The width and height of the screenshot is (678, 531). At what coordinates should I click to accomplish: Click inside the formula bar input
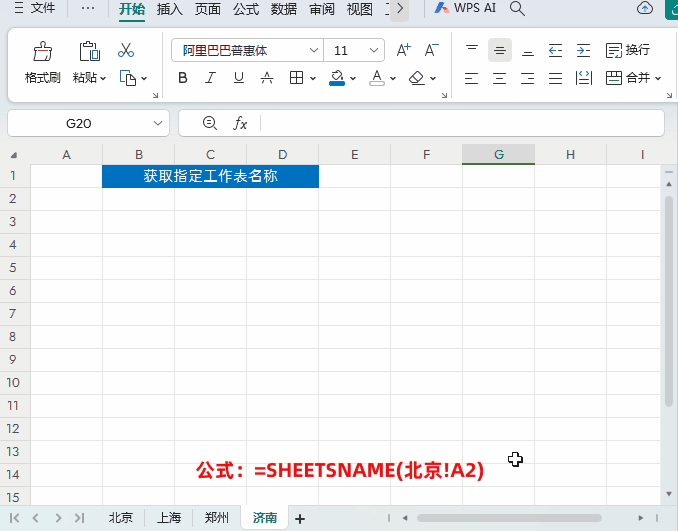click(462, 123)
